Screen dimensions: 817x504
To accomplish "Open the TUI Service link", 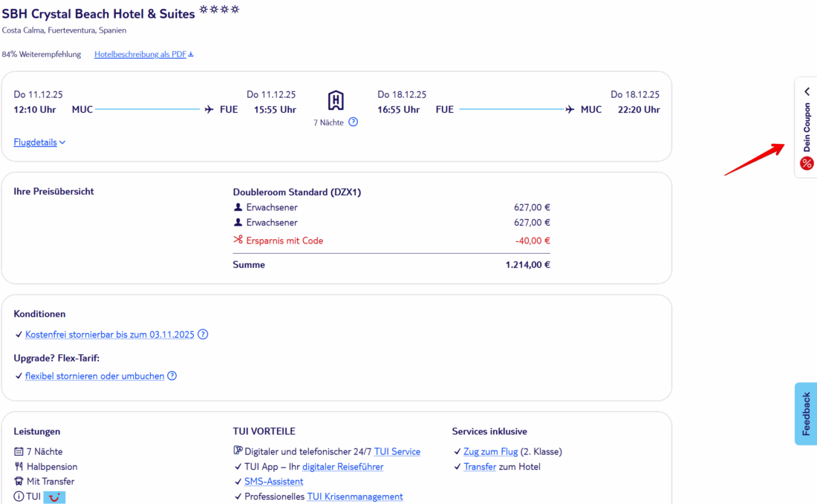I will pyautogui.click(x=397, y=451).
